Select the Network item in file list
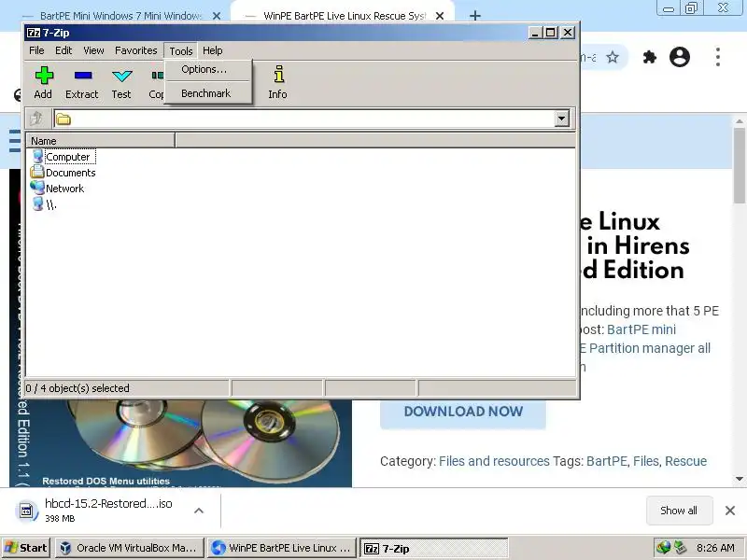The height and width of the screenshot is (560, 747). 57,189
